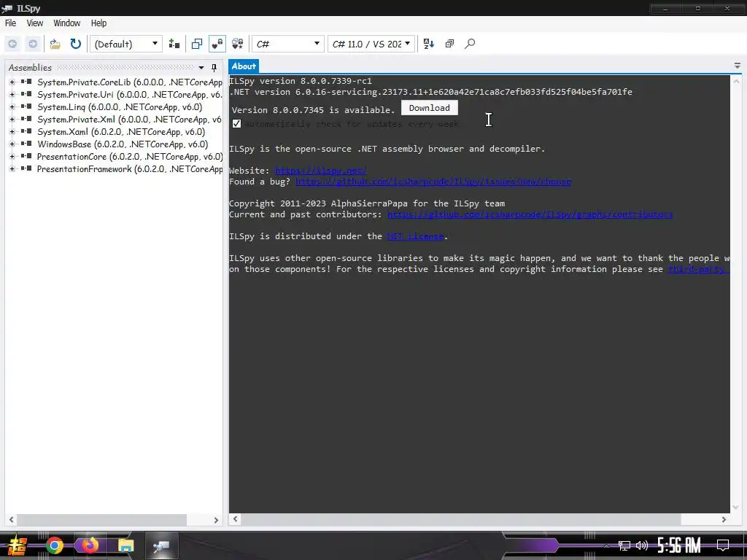Expand the System.Linq node

point(12,106)
